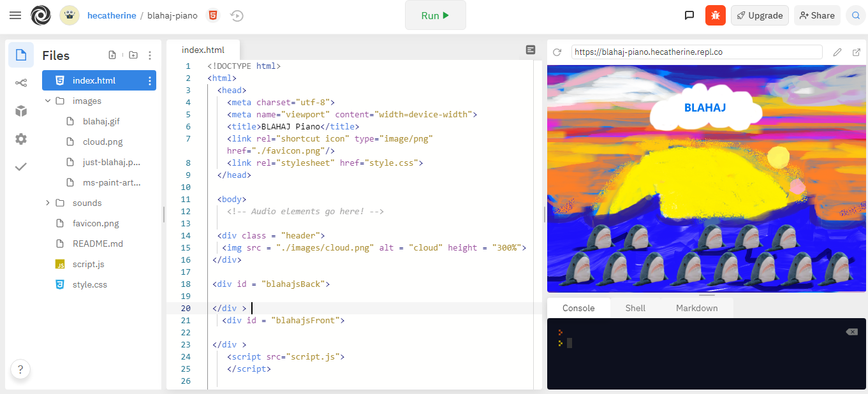Switch to the Shell tab
Screen dimensions: 868x394
tap(635, 308)
